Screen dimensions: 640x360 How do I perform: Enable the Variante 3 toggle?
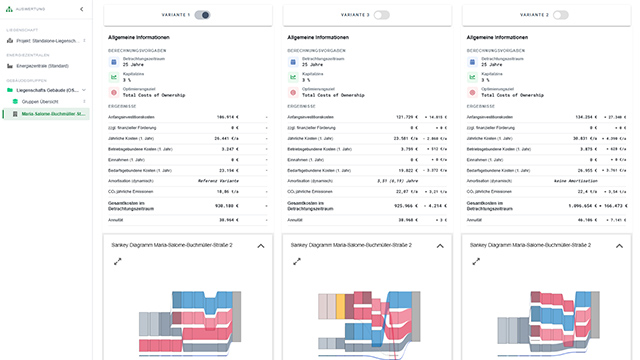[381, 15]
